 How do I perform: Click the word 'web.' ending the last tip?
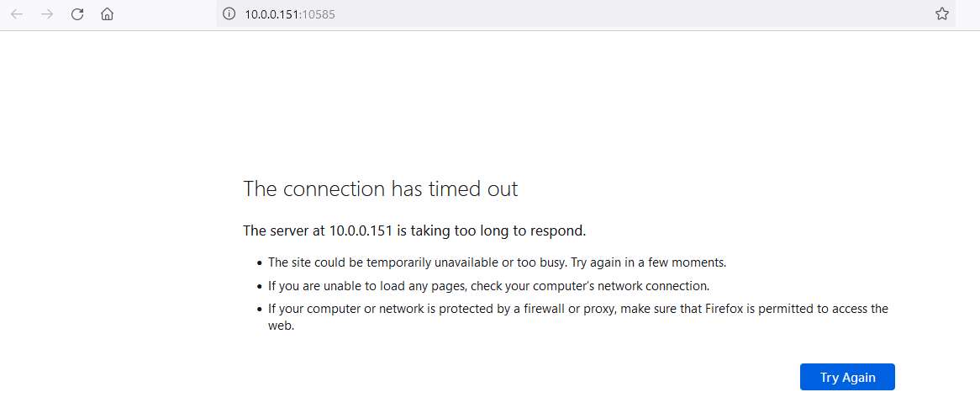click(x=281, y=326)
